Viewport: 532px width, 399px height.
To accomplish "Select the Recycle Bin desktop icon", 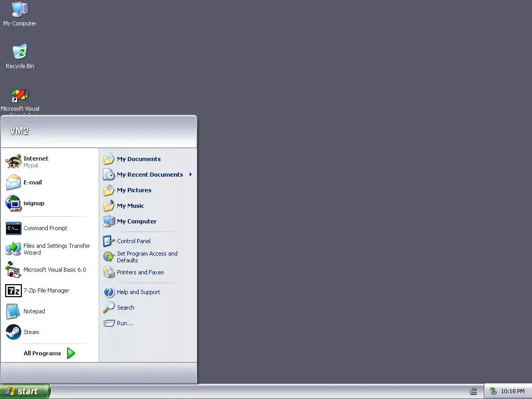I will [x=20, y=51].
